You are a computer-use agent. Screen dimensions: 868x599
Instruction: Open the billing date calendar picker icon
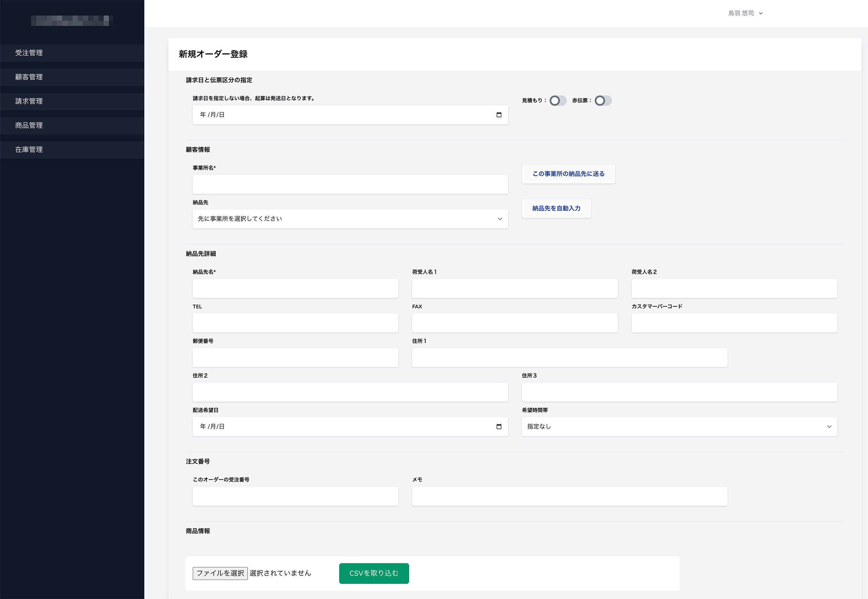[499, 115]
